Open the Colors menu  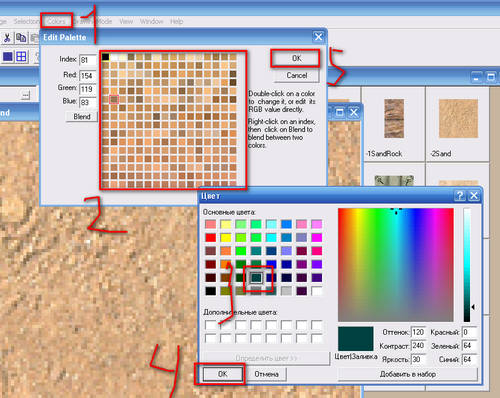tap(56, 21)
